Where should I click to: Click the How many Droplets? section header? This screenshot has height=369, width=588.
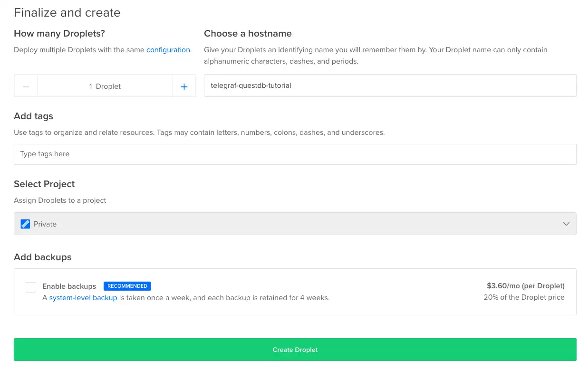[x=59, y=33]
